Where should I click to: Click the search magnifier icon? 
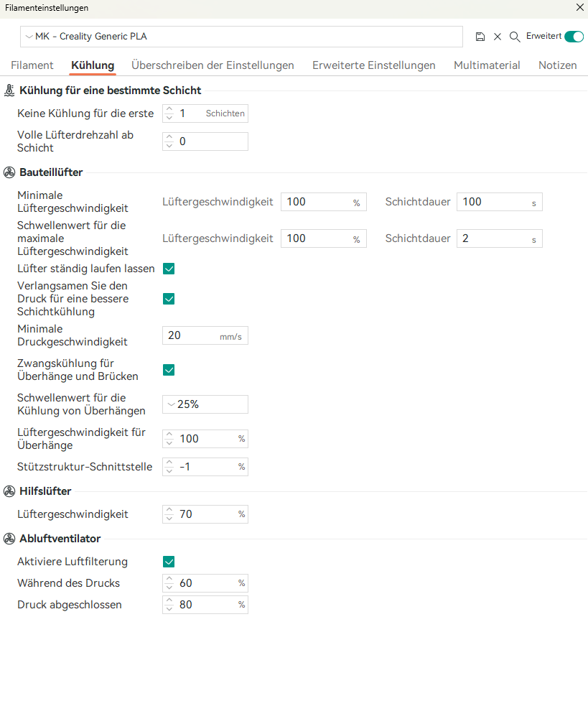[514, 37]
